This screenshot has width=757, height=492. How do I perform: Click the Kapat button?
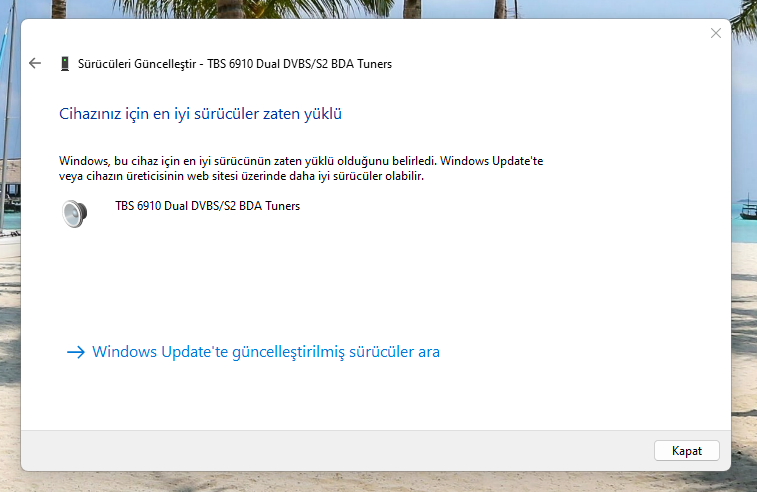687,450
